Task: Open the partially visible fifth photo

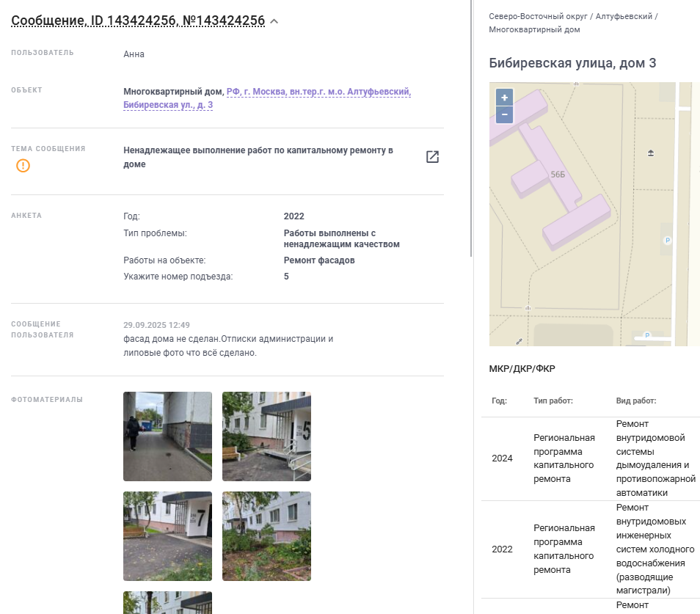Action: coord(167,602)
